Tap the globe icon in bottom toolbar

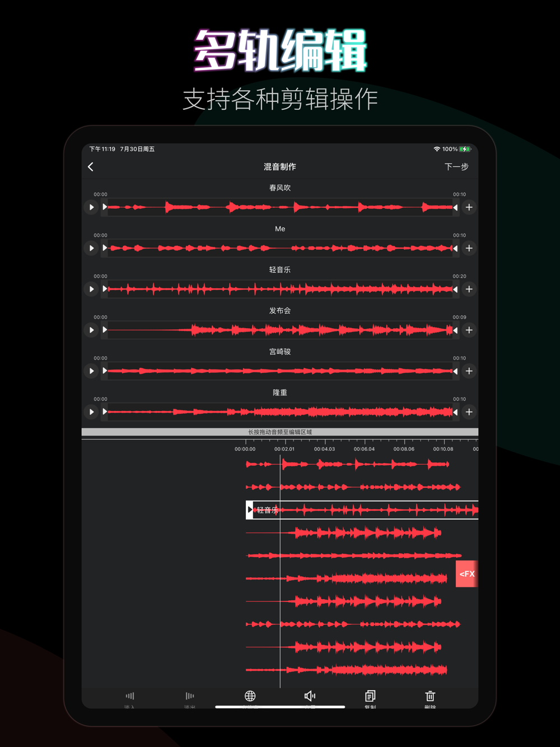[250, 696]
